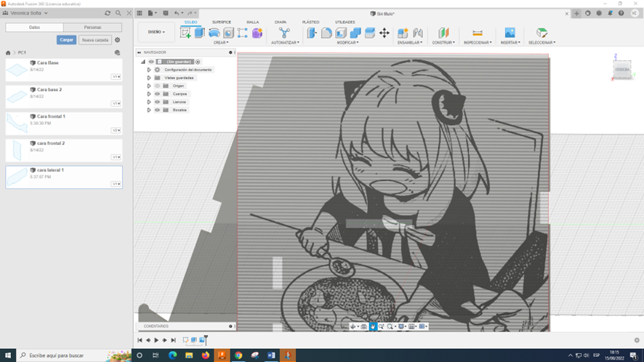Click the Orbit navigation tool
The height and width of the screenshot is (362, 644).
click(353, 326)
